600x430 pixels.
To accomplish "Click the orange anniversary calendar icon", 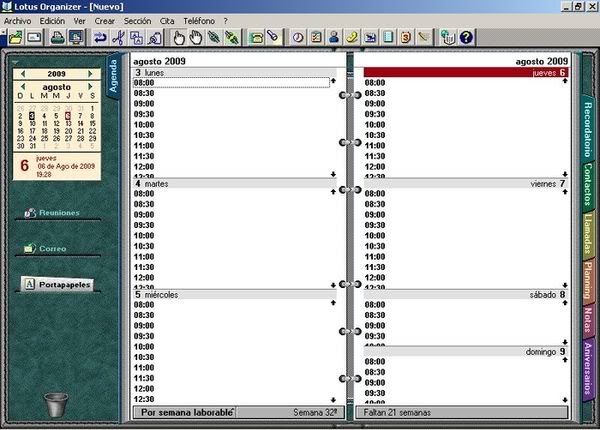I will tap(406, 37).
